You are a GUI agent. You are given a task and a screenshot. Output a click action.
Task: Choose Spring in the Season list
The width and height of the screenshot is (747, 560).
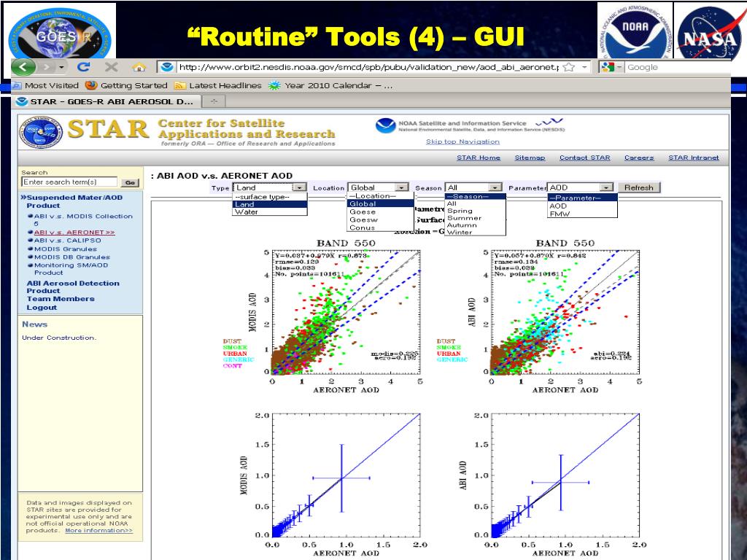coord(475,211)
